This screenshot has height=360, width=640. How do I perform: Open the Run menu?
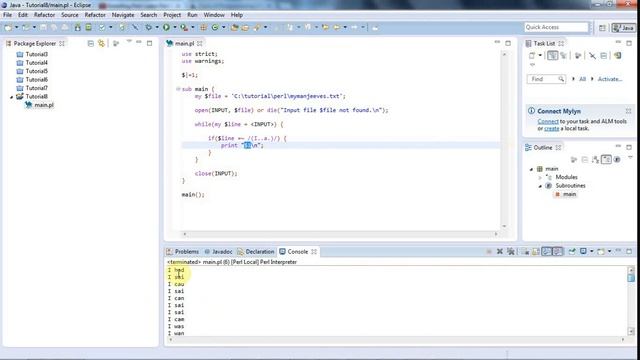click(x=192, y=15)
